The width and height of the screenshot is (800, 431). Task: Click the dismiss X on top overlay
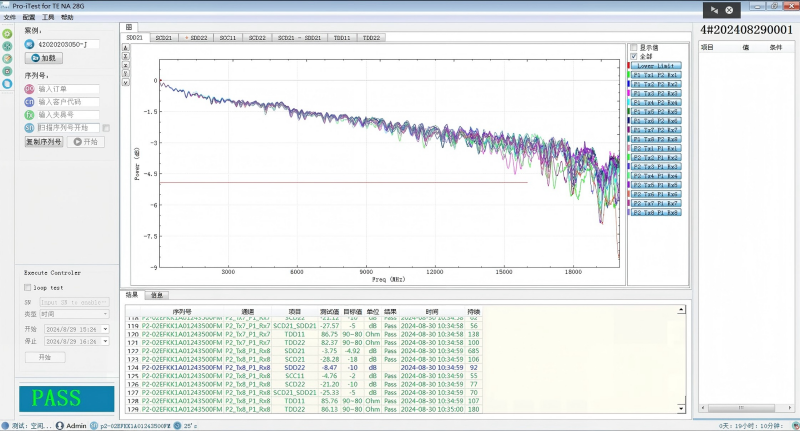coord(731,9)
